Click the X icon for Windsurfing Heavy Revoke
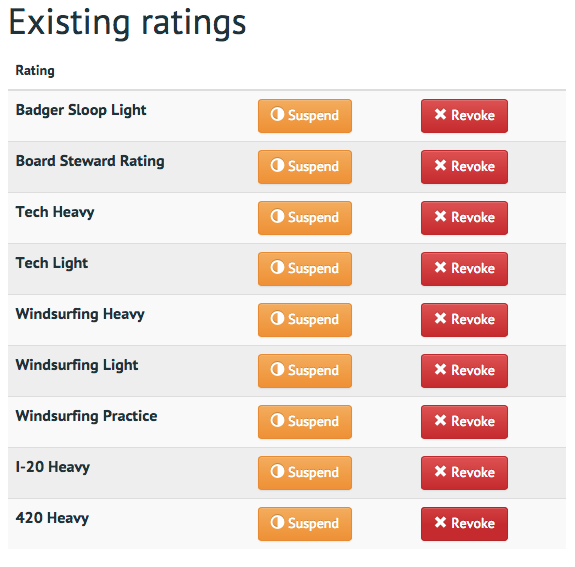Viewport: 575px width, 567px height. [440, 318]
